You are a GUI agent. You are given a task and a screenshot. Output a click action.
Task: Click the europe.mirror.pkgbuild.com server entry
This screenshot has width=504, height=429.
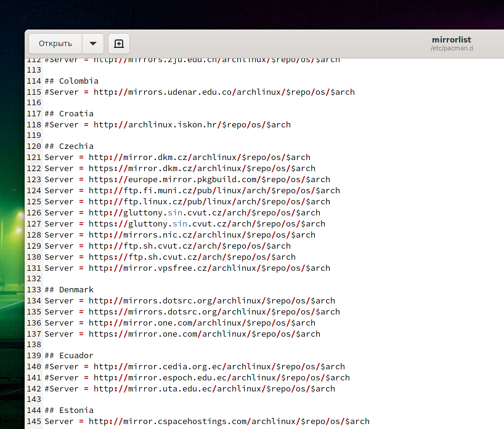click(187, 180)
